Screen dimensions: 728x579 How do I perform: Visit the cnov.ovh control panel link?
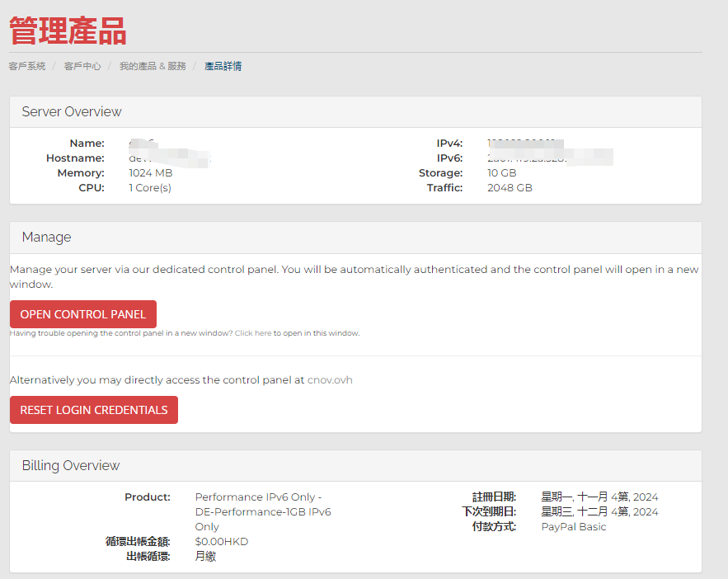330,380
